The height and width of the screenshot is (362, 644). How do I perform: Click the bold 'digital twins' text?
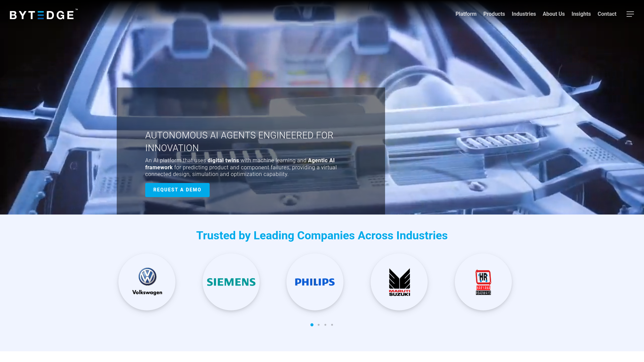pyautogui.click(x=223, y=161)
